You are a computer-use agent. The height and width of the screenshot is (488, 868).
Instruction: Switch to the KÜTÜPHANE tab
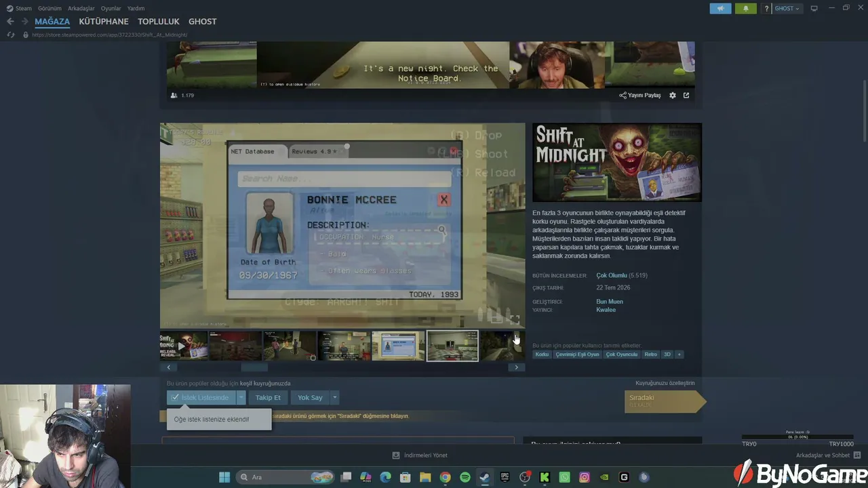[104, 22]
